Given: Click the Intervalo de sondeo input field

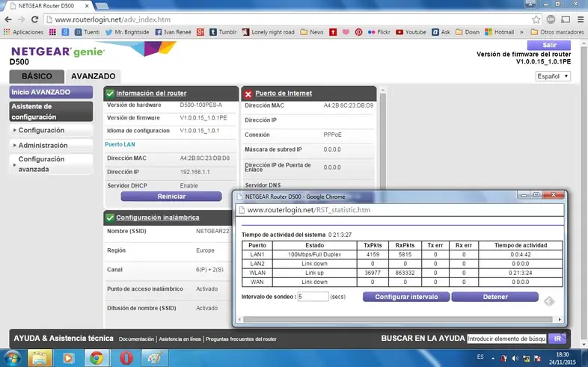Looking at the screenshot, I should 313,297.
